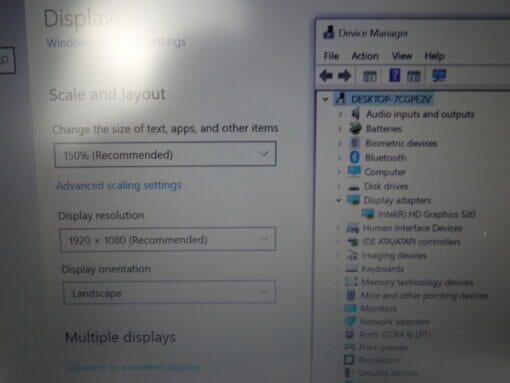510x383 pixels.
Task: Select the Bluetooth category icon
Action: click(x=355, y=157)
